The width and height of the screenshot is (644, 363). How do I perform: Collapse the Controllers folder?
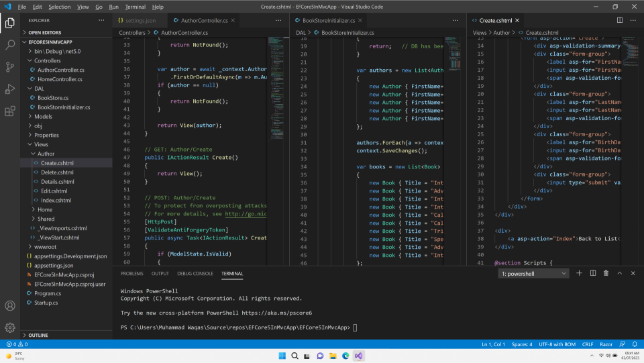(47, 60)
